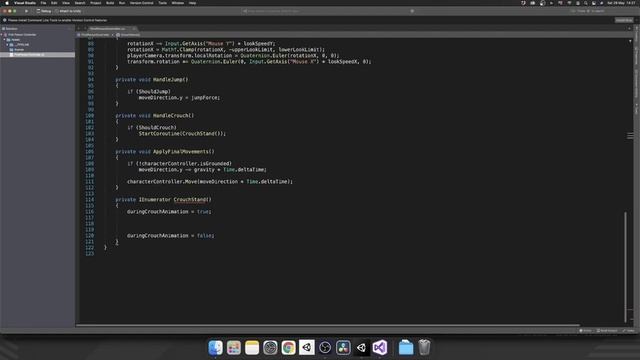Click the Errors indicator in status bar
This screenshot has height=360, width=640.
(585, 331)
